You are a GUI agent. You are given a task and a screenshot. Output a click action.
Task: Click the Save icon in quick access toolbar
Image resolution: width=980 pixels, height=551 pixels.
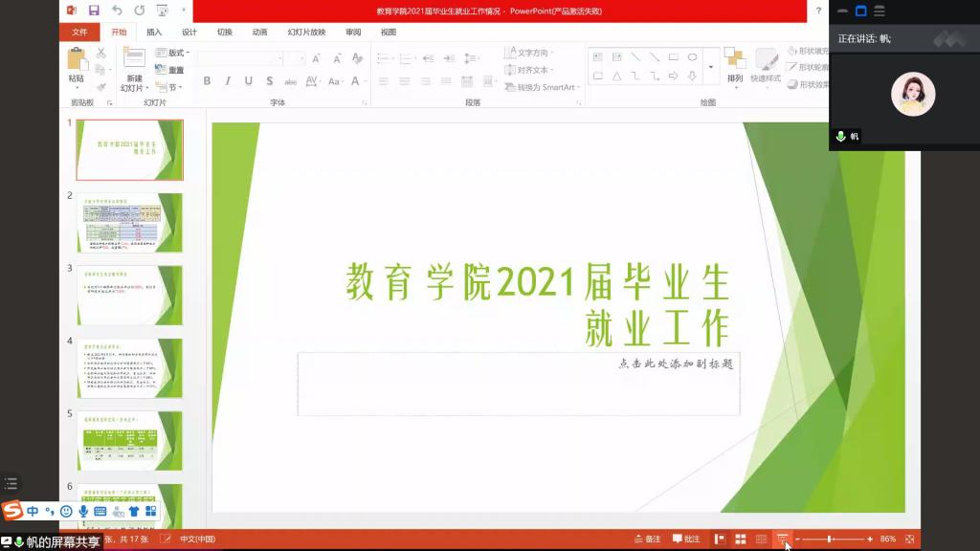coord(94,11)
